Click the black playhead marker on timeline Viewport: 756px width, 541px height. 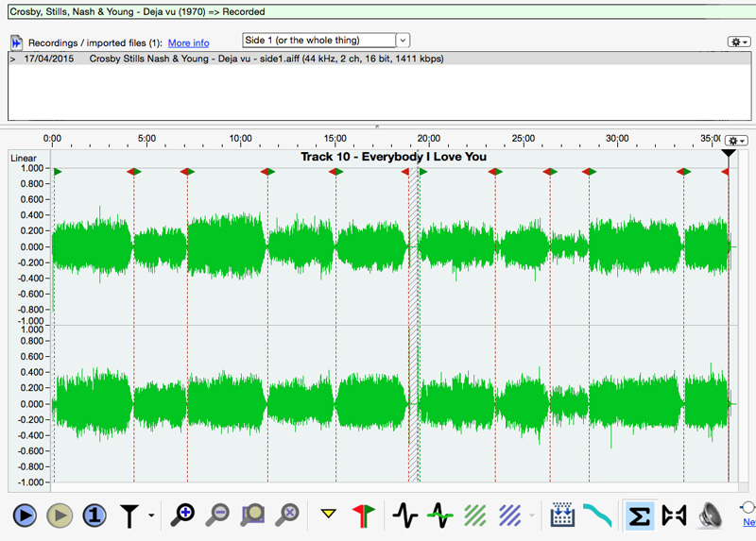[728, 153]
